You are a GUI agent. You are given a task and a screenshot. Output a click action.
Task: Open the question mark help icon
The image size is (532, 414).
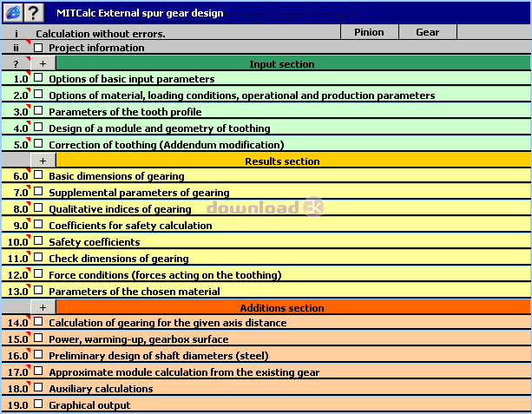pyautogui.click(x=34, y=12)
